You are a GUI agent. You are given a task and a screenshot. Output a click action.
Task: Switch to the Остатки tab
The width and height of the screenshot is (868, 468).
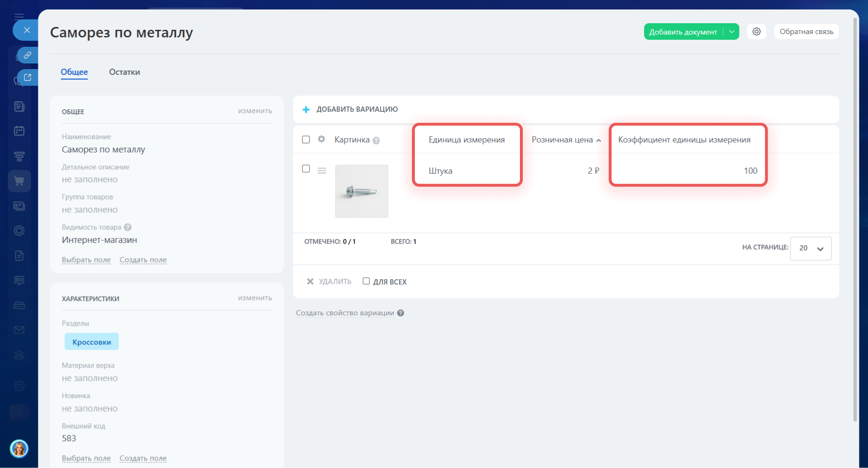(125, 72)
